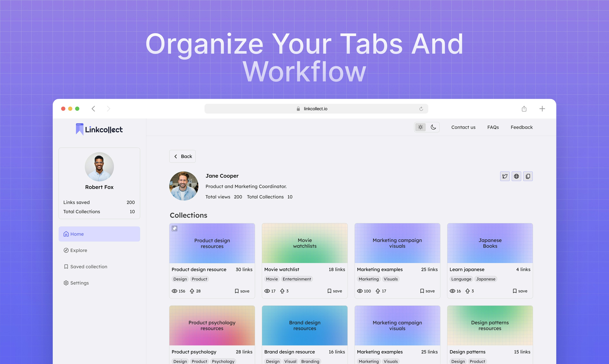
Task: Save the Learn japanese collection
Action: click(520, 291)
